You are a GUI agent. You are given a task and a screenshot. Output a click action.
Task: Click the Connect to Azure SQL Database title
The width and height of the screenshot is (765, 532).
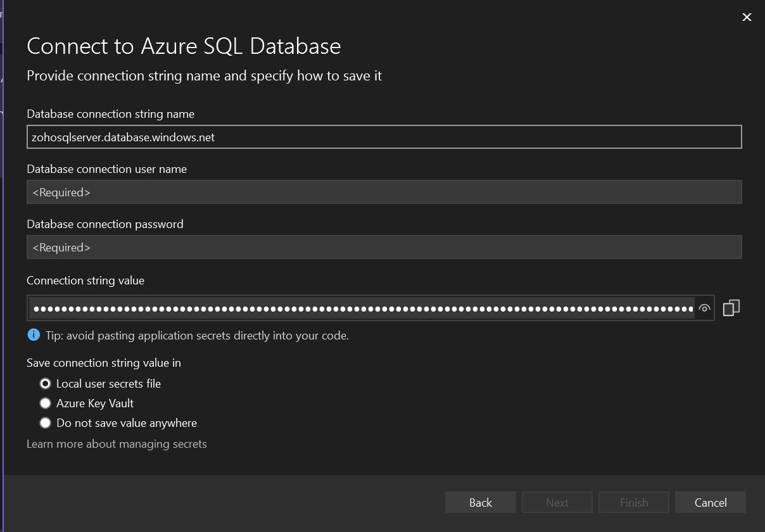point(184,46)
